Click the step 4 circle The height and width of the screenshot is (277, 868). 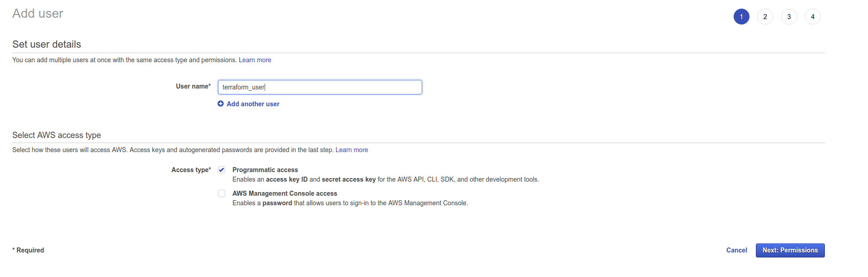813,17
